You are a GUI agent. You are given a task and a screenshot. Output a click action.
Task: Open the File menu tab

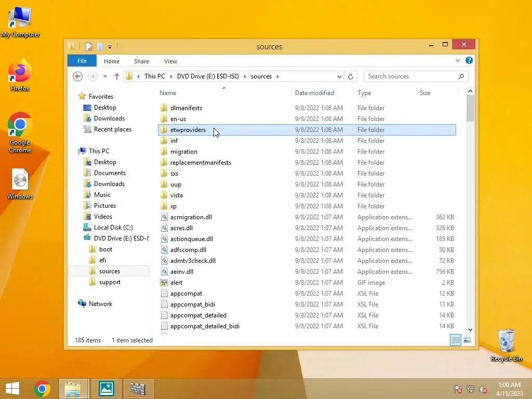click(x=82, y=61)
